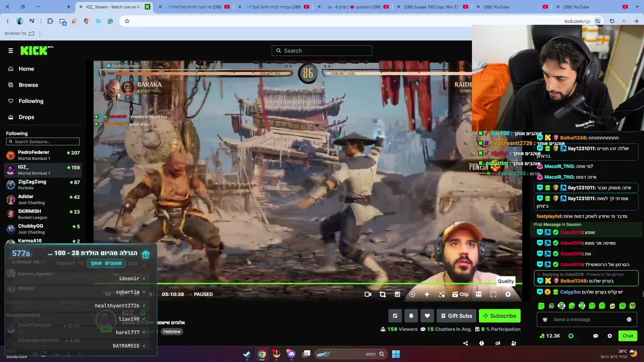644x362 pixels.
Task: Toggle stream notifications bell
Action: point(411,316)
